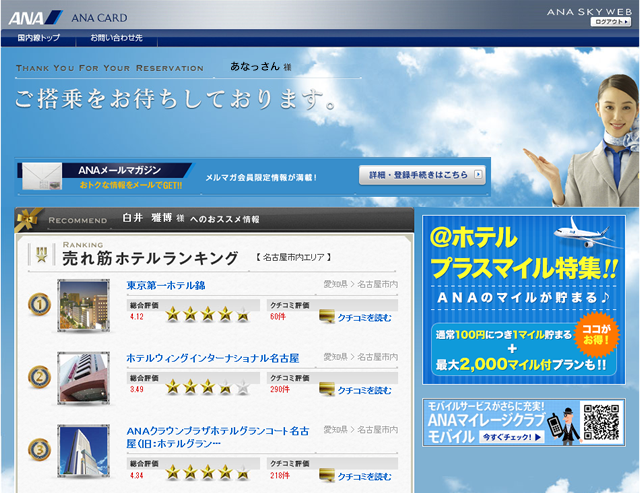
Task: Click rank 1 gold medal badge
Action: click(x=40, y=304)
